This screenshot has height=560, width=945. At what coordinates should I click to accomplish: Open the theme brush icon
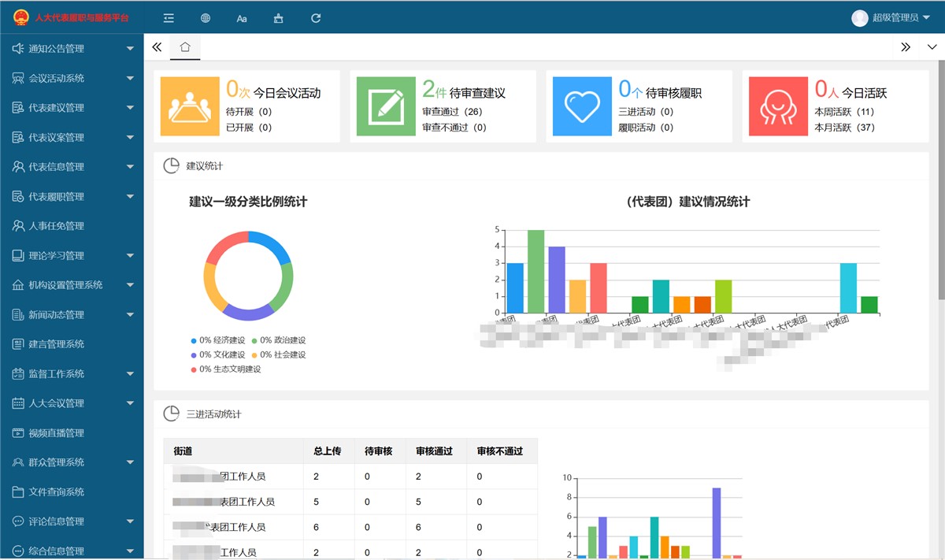279,17
